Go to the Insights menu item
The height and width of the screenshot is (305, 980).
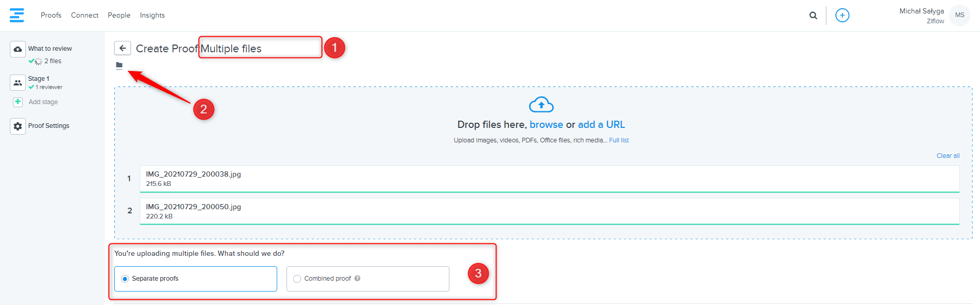(152, 16)
